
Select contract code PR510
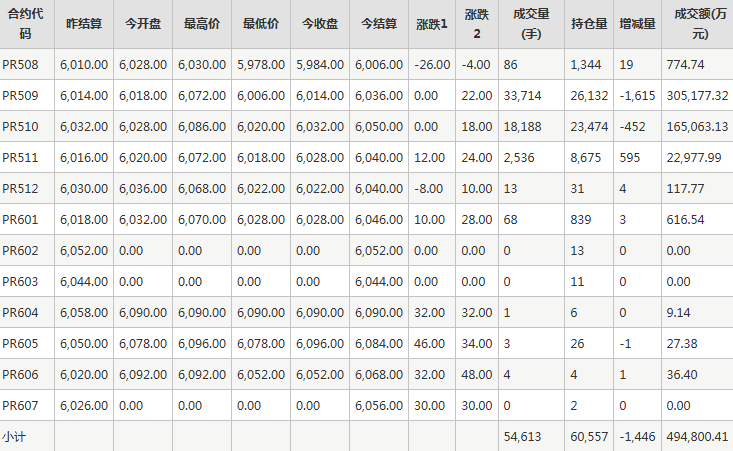20,127
